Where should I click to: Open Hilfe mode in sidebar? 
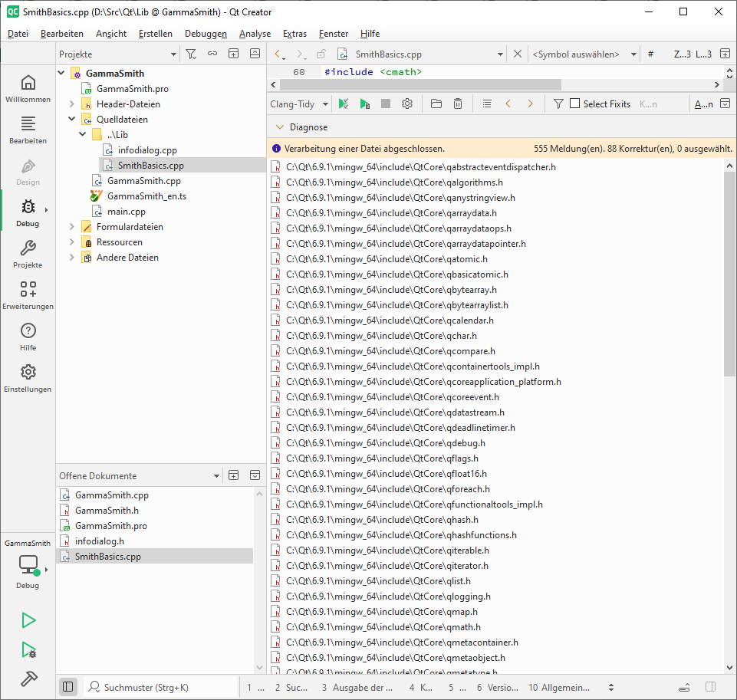click(x=28, y=337)
